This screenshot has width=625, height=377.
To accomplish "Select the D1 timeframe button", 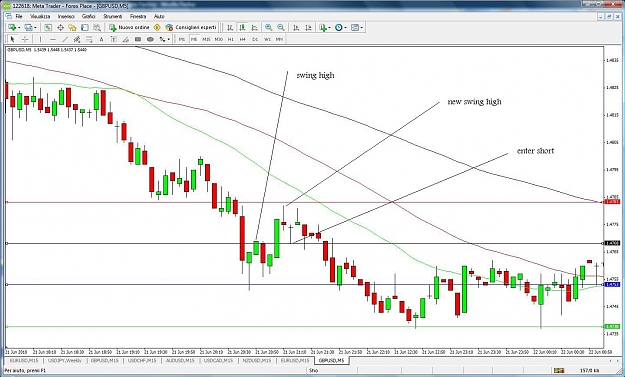I will 255,39.
